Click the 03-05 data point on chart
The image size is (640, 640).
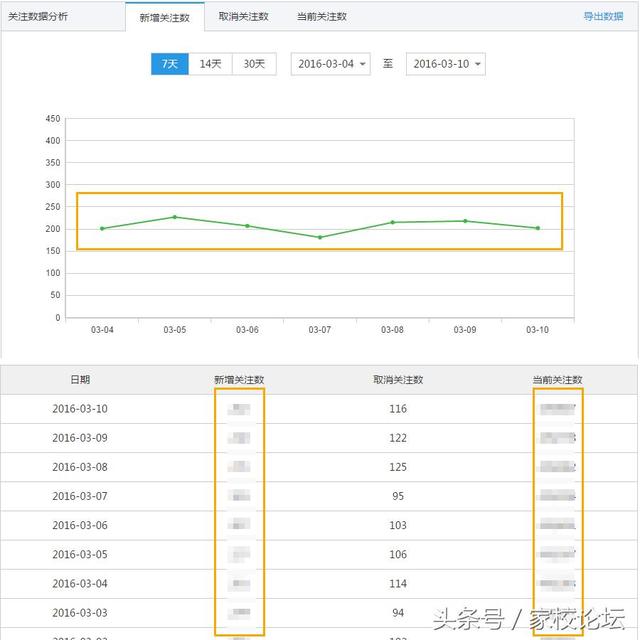(x=174, y=217)
